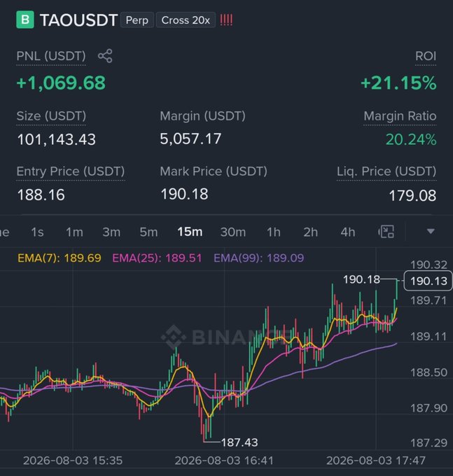This screenshot has height=476, width=453.
Task: Tap the EMA(7): 189.69 indicator label
Action: [x=60, y=258]
